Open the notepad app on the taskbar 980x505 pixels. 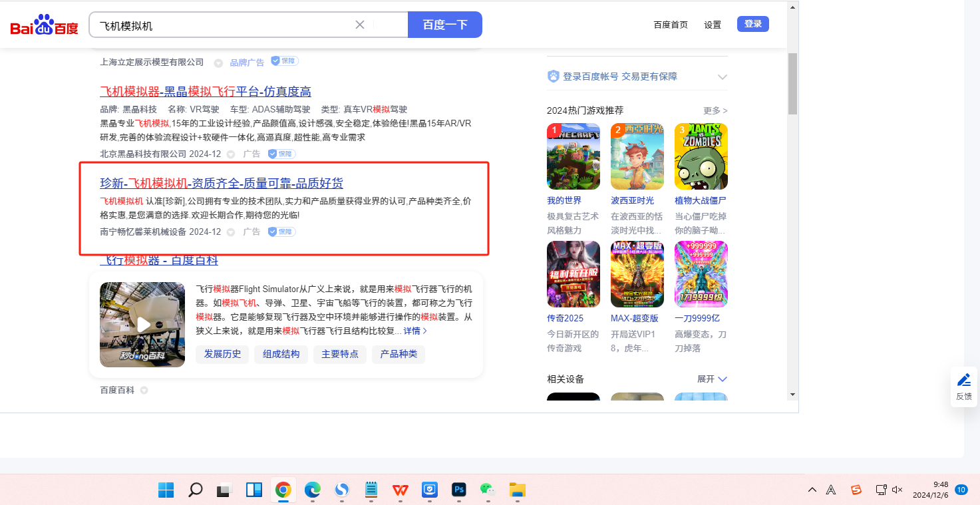coord(371,490)
